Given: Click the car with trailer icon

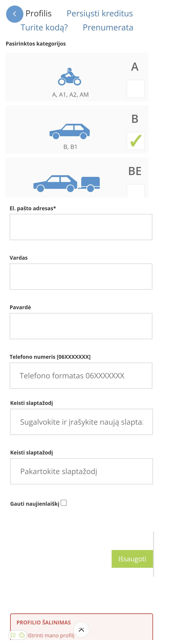Looking at the screenshot, I should [x=66, y=183].
